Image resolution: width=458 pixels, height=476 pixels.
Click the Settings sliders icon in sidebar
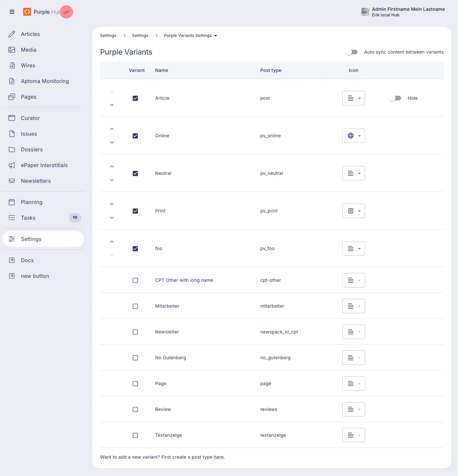tap(12, 239)
